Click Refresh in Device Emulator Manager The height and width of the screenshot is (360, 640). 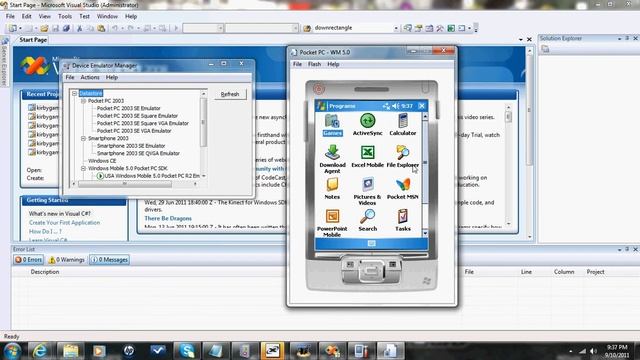point(230,94)
